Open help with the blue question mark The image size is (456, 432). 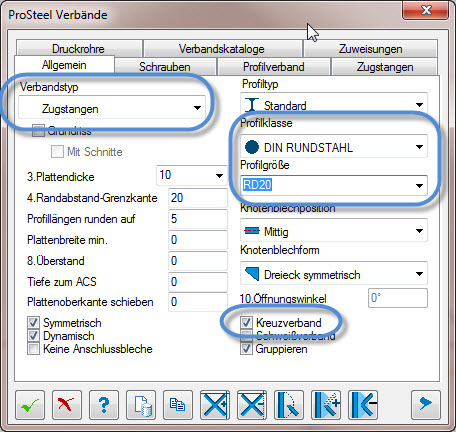(104, 405)
